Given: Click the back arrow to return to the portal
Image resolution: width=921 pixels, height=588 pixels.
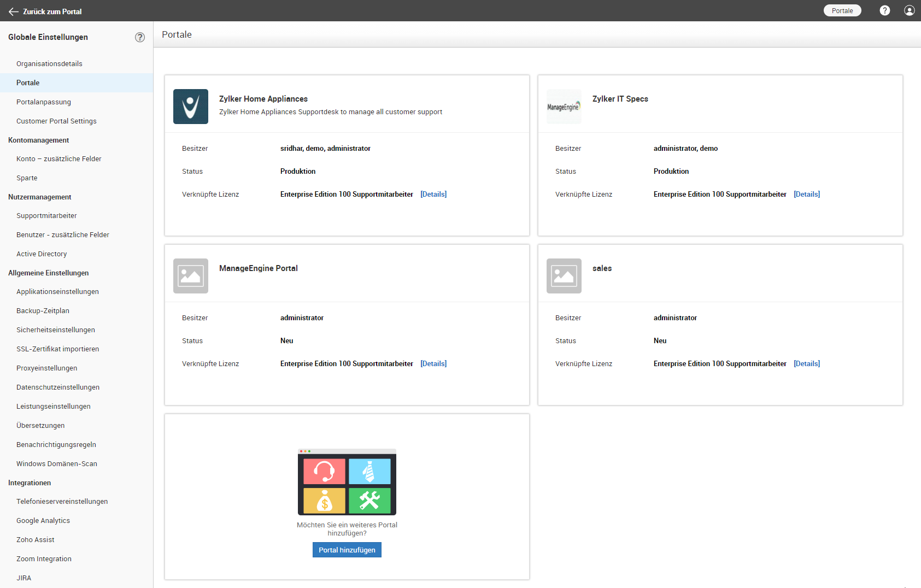Looking at the screenshot, I should (14, 11).
